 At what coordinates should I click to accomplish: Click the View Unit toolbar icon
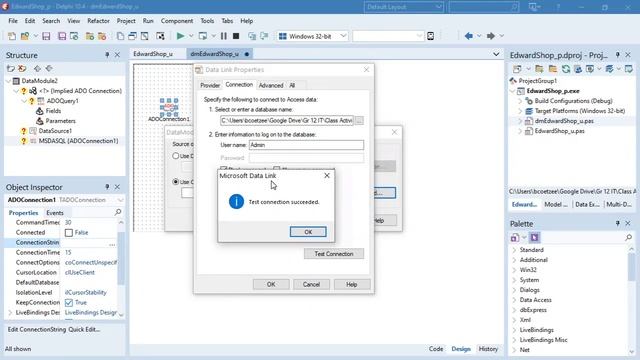point(120,36)
